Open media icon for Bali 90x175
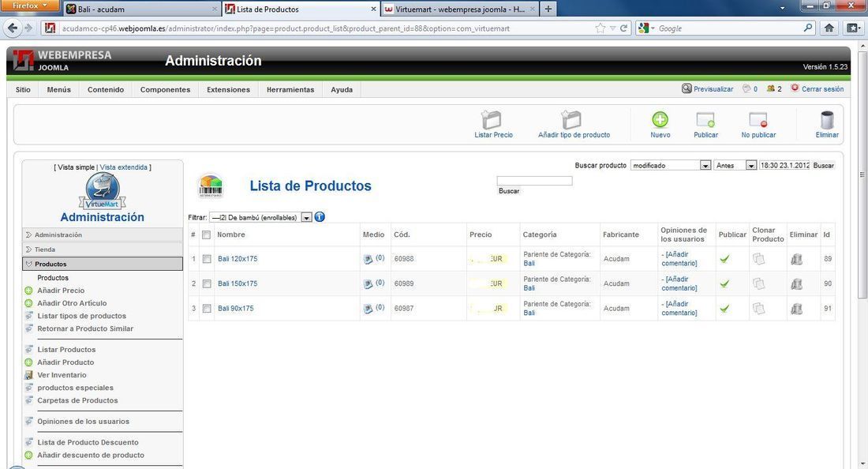 369,309
